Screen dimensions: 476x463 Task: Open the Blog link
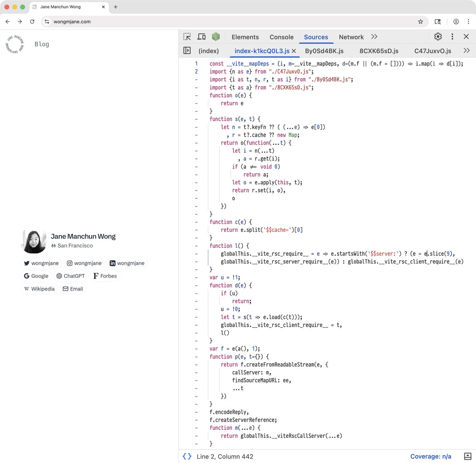(x=42, y=45)
